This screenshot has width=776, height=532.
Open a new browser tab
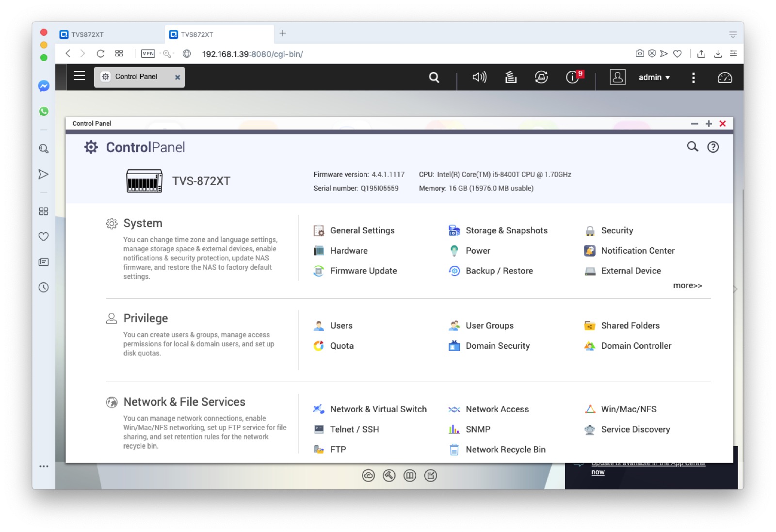(x=283, y=33)
